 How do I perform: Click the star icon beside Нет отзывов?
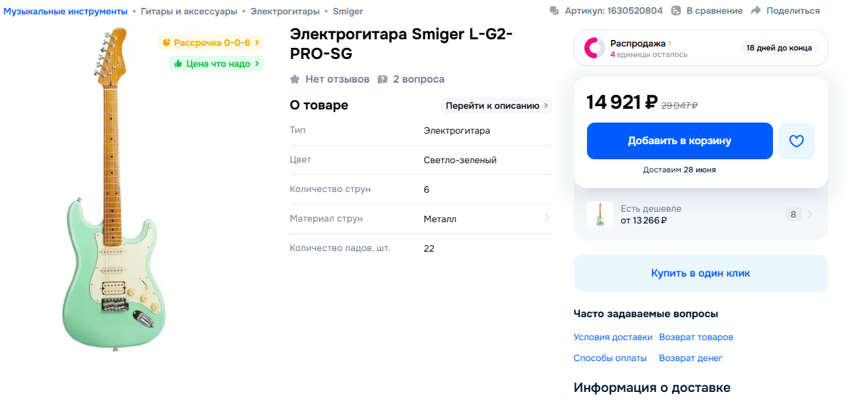(x=295, y=79)
